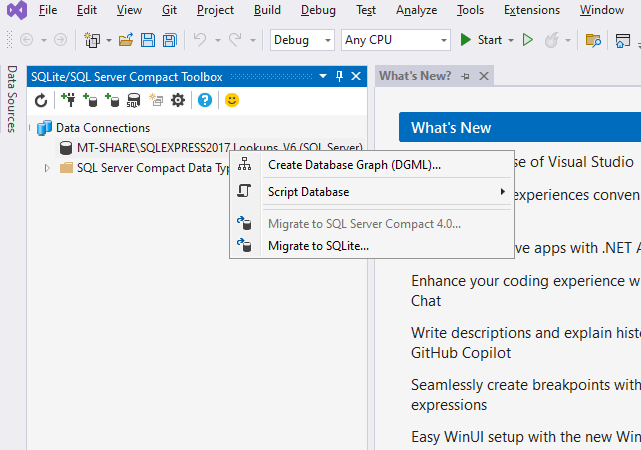Viewport: 641px width, 450px height.
Task: Close the SQLite/SQL Server Compact Toolbox panel
Action: click(356, 76)
